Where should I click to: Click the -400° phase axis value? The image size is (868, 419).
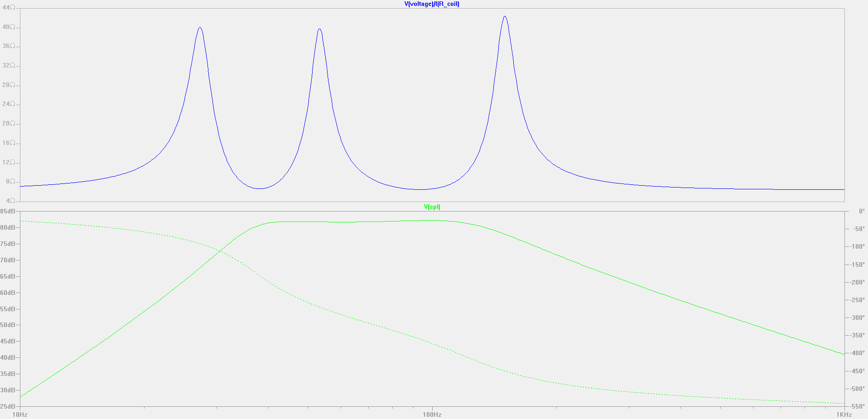pyautogui.click(x=858, y=353)
